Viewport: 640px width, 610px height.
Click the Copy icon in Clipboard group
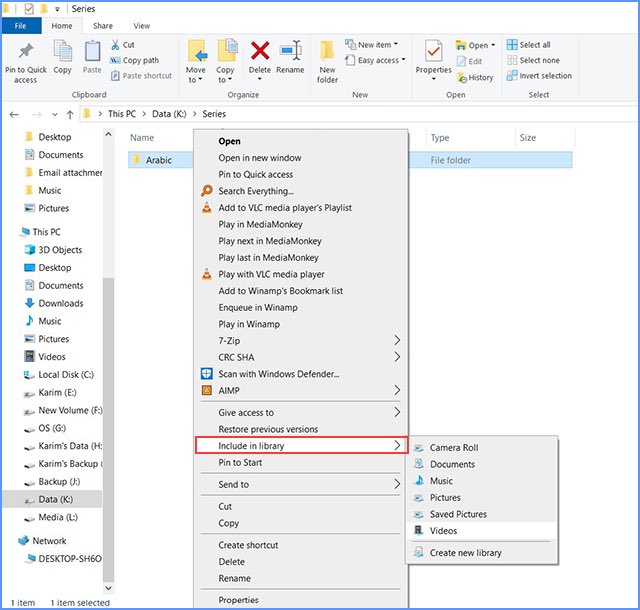click(x=62, y=52)
